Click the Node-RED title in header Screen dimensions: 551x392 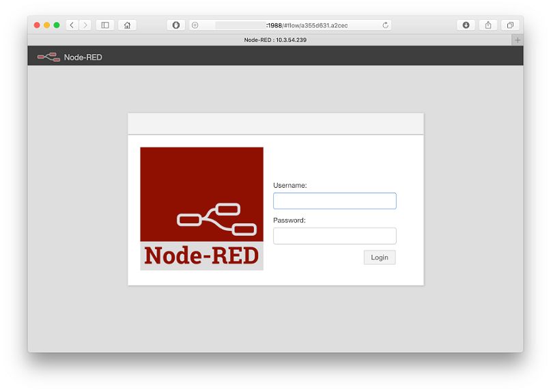83,57
